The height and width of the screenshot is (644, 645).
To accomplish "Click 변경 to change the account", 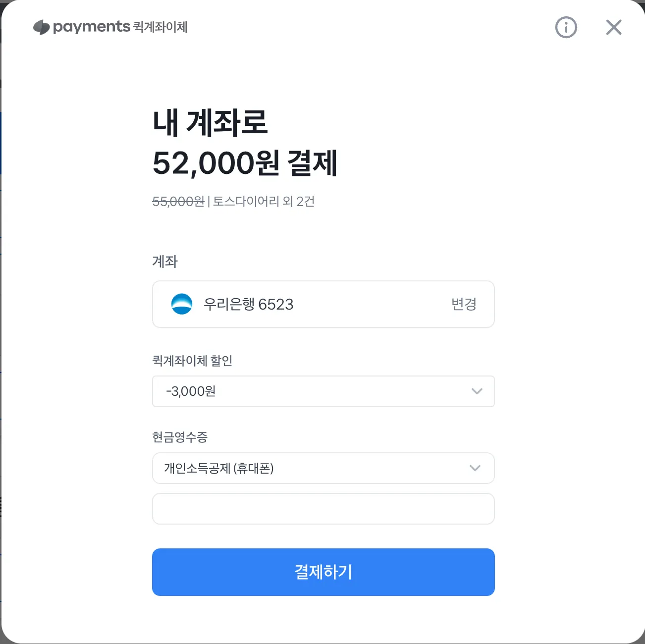I will [464, 304].
